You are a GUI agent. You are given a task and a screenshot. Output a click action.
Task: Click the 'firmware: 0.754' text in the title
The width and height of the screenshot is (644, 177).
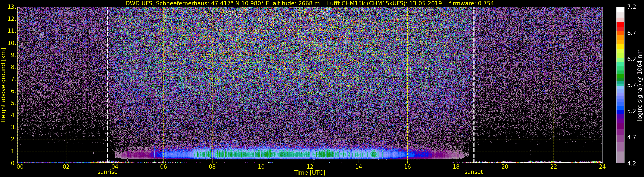[472, 3]
